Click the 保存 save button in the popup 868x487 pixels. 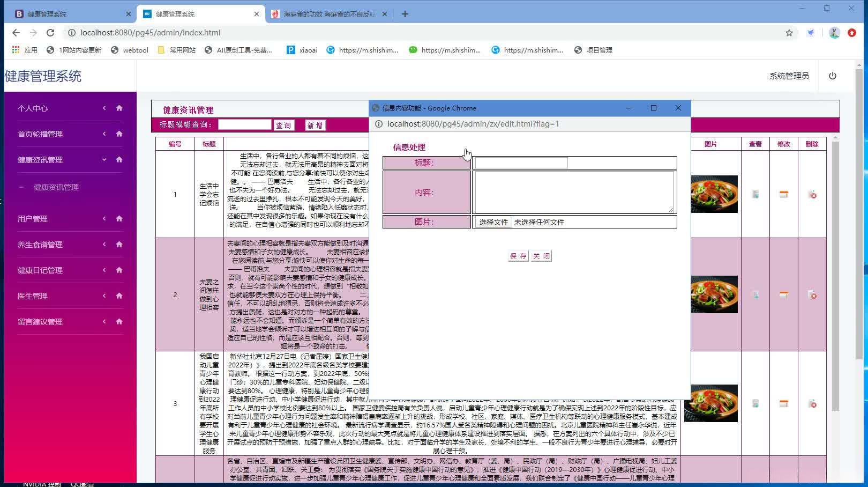(x=517, y=255)
